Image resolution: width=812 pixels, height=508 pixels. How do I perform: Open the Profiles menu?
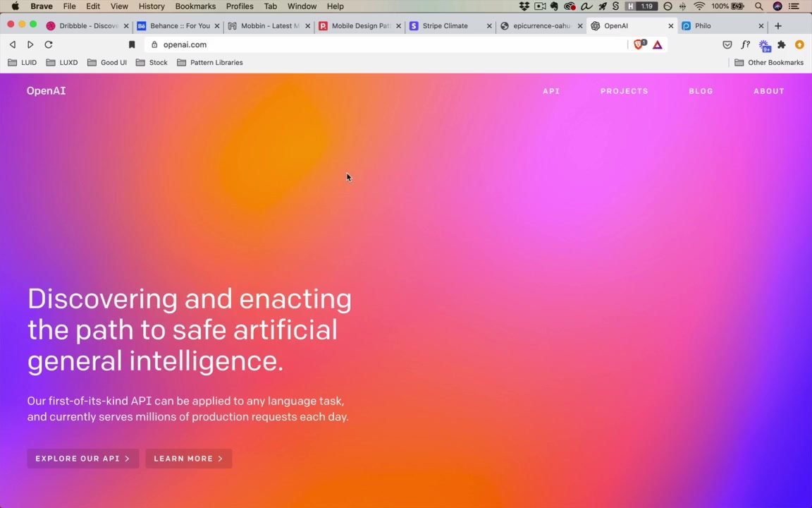[x=240, y=6]
